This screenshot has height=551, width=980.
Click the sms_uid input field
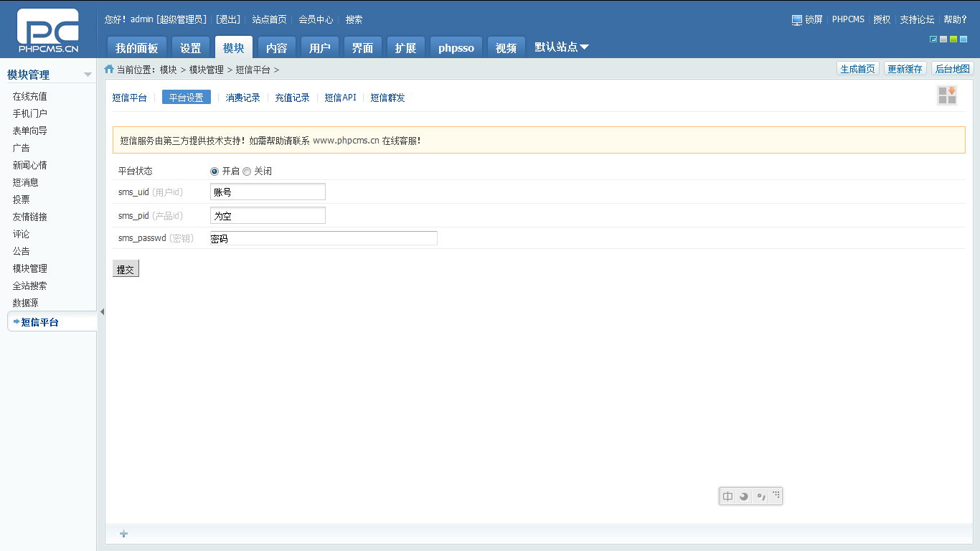point(268,192)
